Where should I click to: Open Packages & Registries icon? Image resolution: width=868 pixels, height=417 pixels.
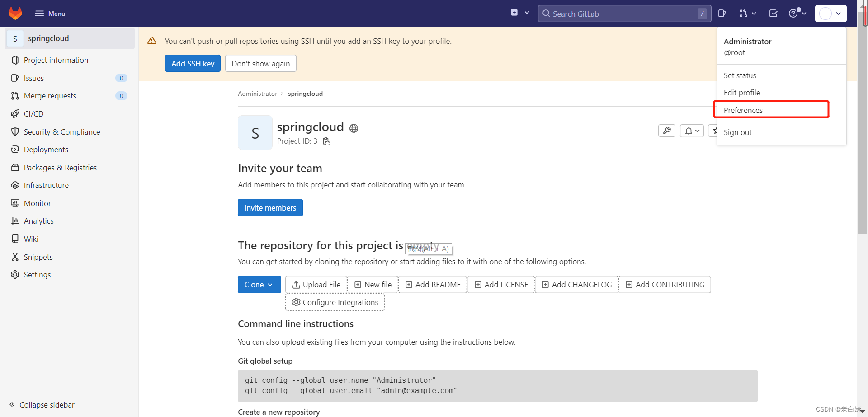point(15,168)
